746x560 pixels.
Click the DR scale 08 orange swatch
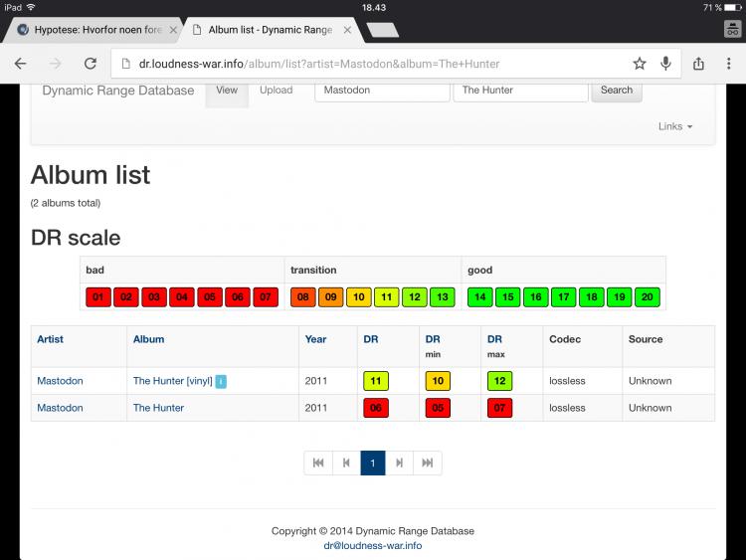click(x=303, y=296)
